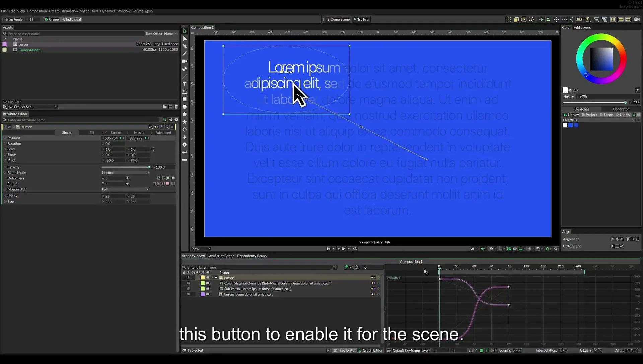Switch to Graph Editor view
This screenshot has height=364, width=643.
pos(370,350)
